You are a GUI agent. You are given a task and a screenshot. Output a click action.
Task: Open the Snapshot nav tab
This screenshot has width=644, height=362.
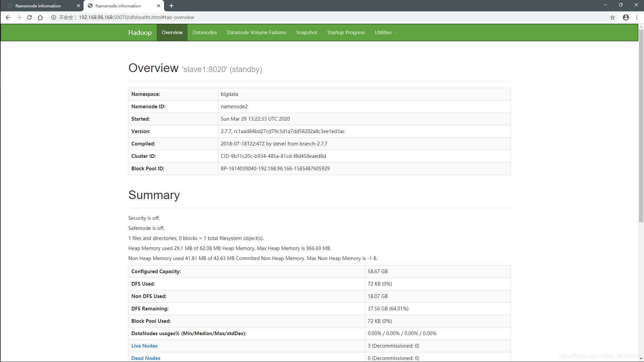tap(307, 33)
